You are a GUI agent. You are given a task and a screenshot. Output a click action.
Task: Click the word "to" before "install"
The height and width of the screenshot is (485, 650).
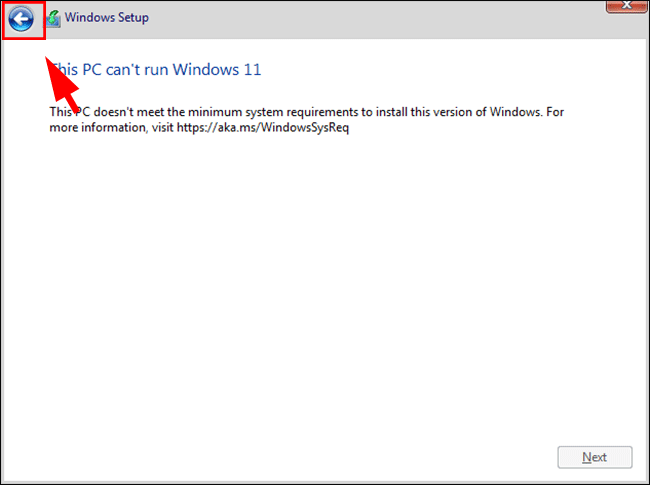pos(345,112)
